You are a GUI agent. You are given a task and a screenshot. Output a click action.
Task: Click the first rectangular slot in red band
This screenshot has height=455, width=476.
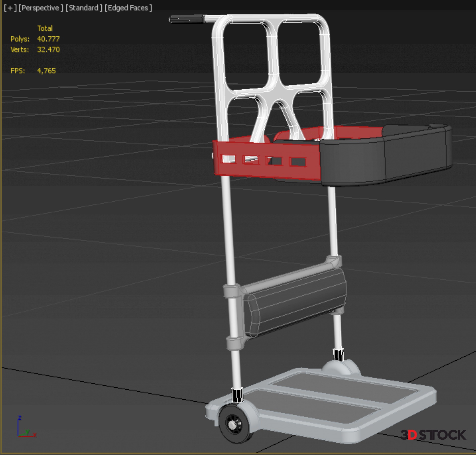coord(228,159)
